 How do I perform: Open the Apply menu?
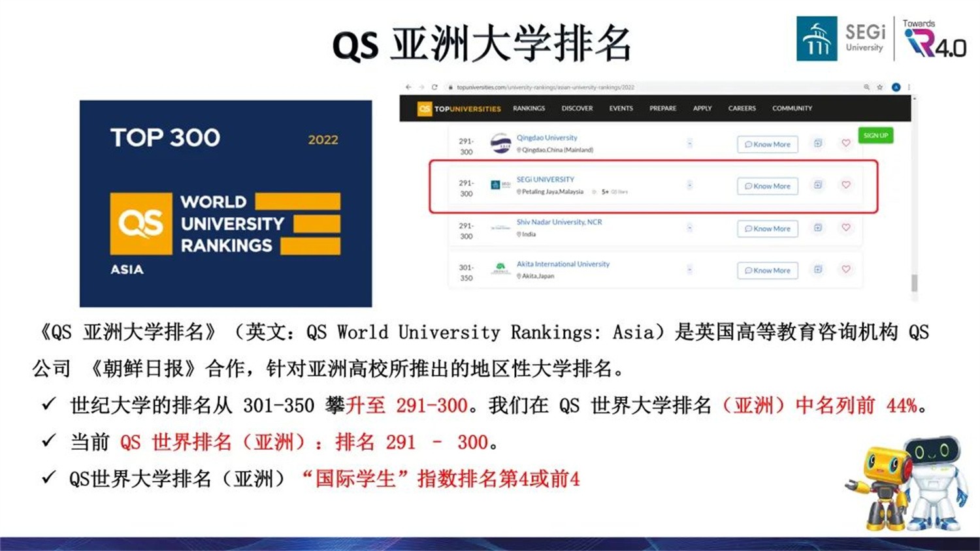(702, 108)
